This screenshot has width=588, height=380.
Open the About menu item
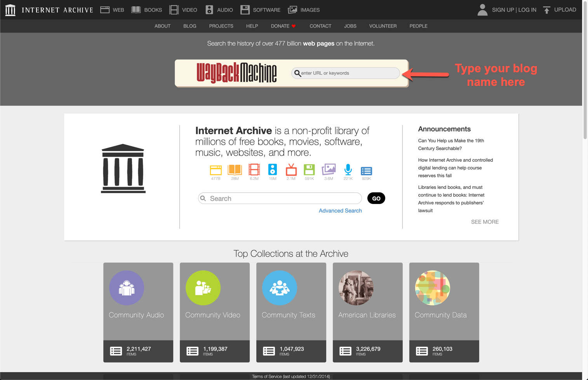pyautogui.click(x=162, y=26)
